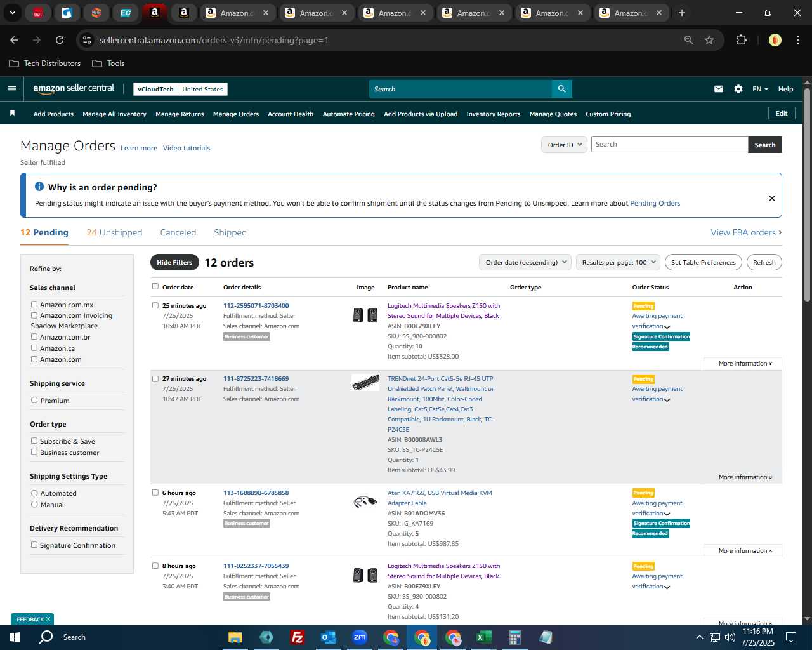
Task: Click the Amazon Seller Central logo
Action: (x=74, y=89)
